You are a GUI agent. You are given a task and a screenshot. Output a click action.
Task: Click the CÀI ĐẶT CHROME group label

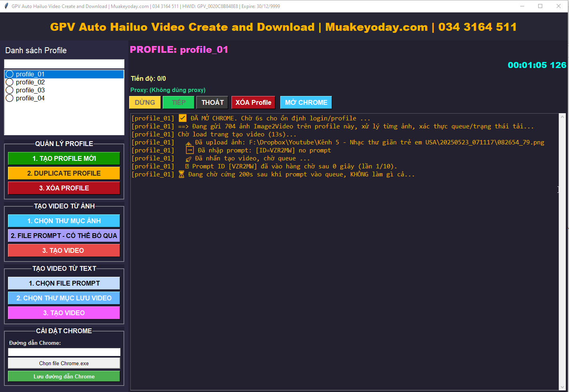64,331
